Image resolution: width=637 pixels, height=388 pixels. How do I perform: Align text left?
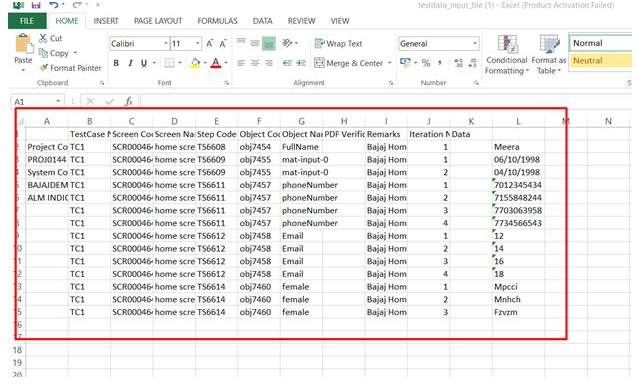[241, 63]
